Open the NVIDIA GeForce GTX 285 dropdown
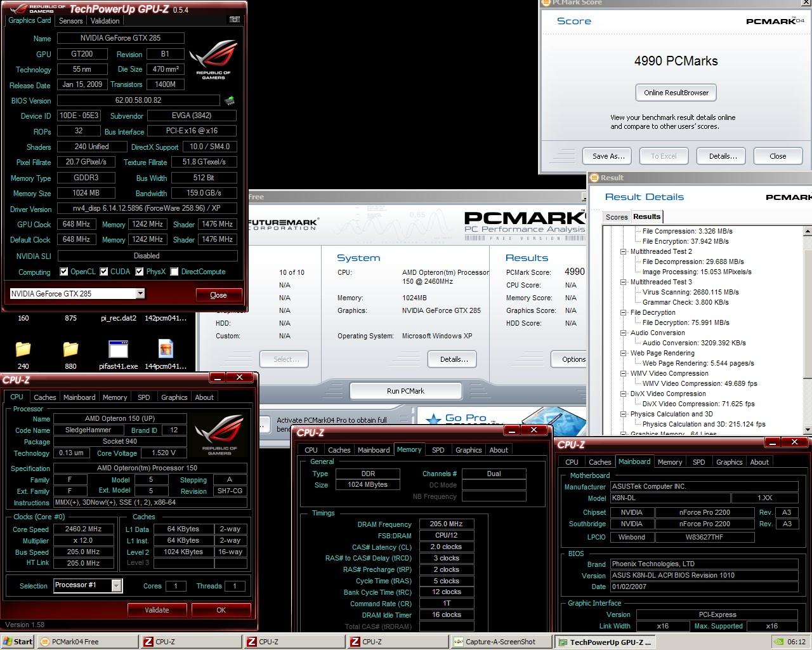Screen dimensions: 812x650 coord(140,293)
